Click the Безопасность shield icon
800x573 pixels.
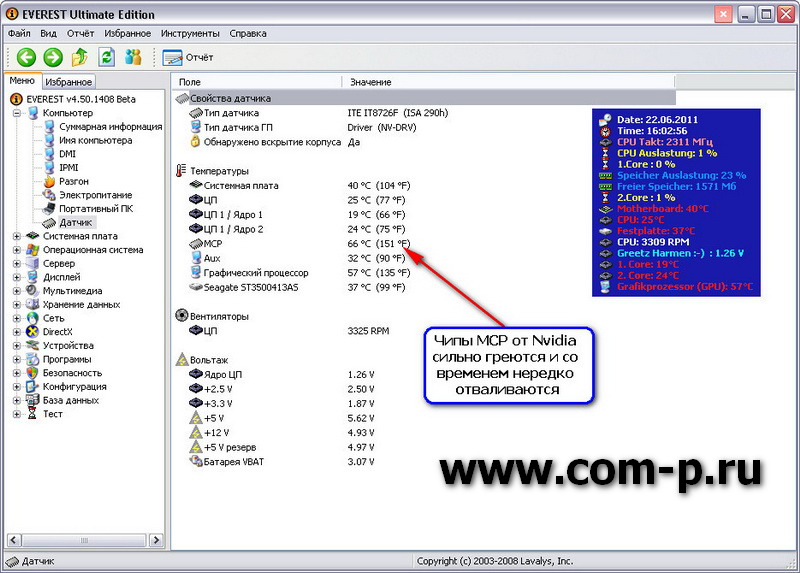pos(33,373)
